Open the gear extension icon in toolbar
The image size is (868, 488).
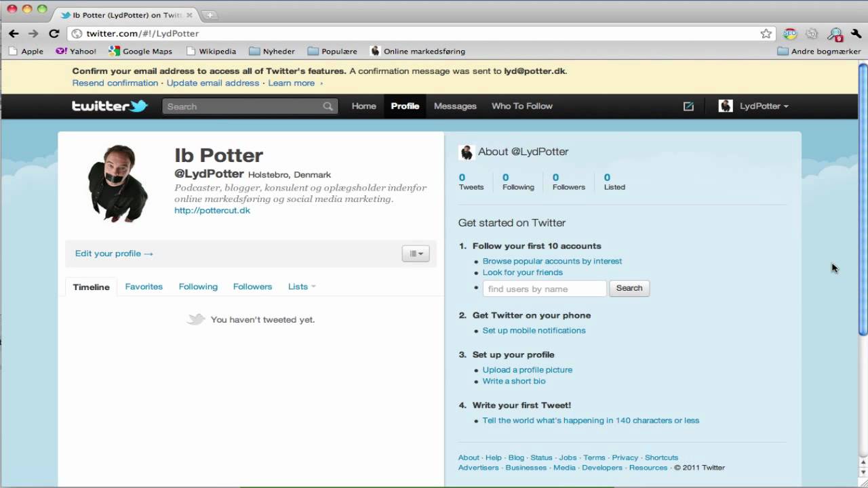point(812,33)
